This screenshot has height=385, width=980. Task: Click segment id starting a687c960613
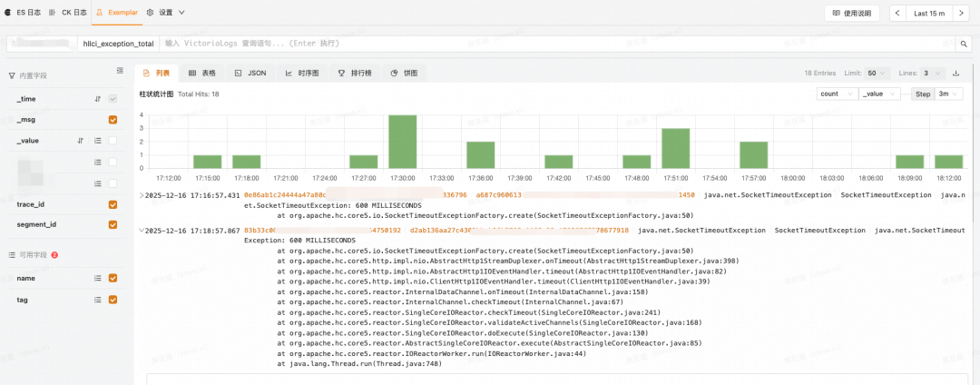[x=585, y=195]
